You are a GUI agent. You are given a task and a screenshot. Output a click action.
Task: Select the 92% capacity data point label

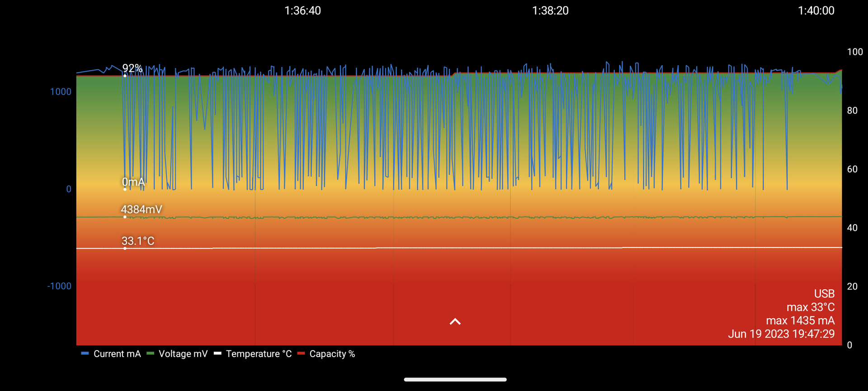[x=132, y=68]
